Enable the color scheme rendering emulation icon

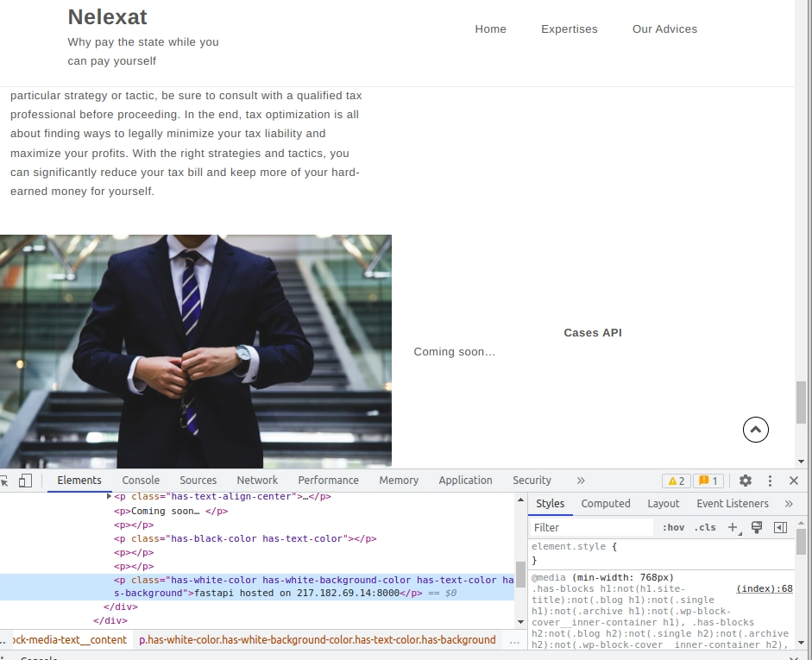tap(757, 527)
